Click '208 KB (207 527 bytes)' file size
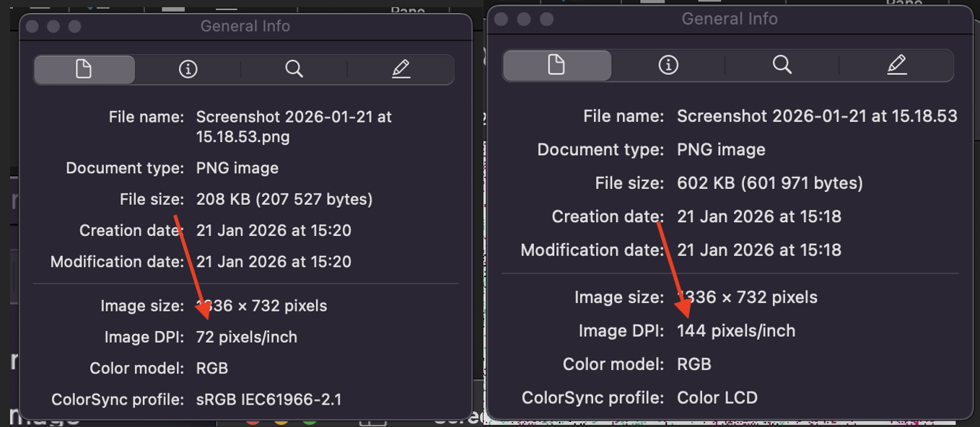The width and height of the screenshot is (980, 427). pyautogui.click(x=284, y=199)
